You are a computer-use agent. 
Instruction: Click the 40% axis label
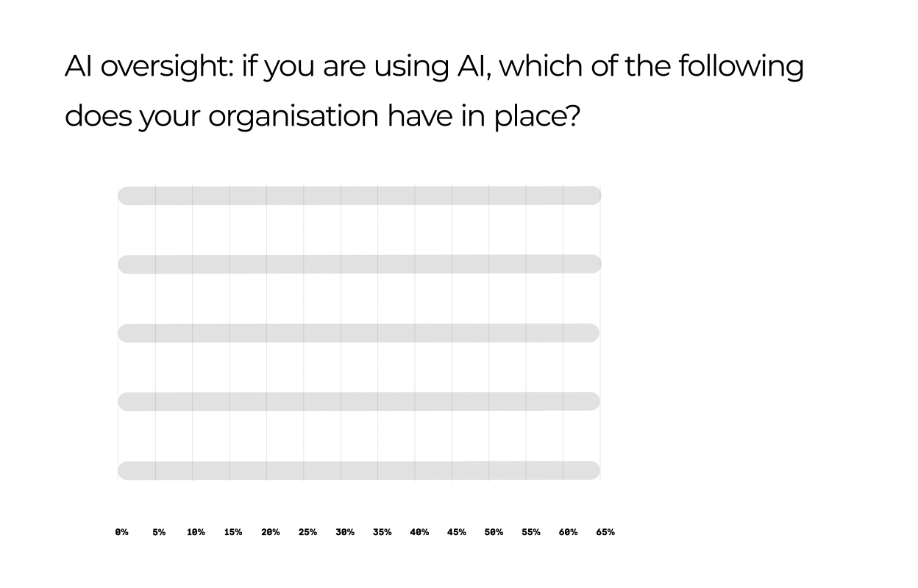pos(419,531)
